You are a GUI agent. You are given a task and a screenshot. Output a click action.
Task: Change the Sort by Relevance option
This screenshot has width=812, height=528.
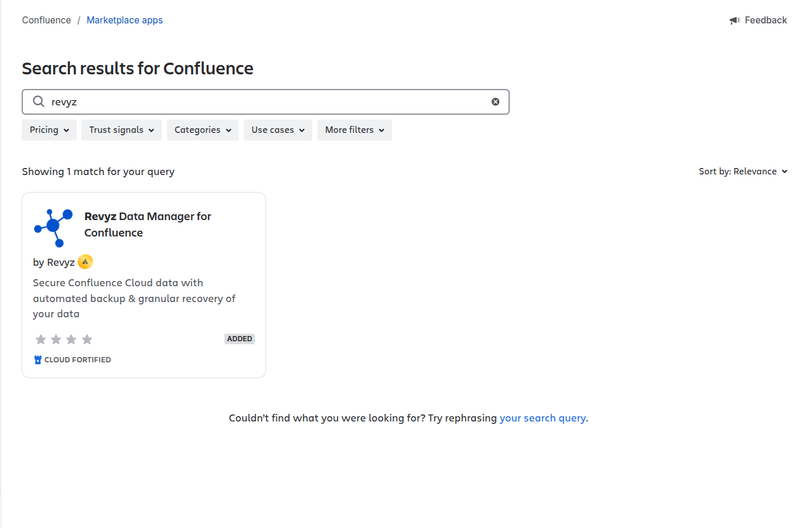tap(743, 172)
